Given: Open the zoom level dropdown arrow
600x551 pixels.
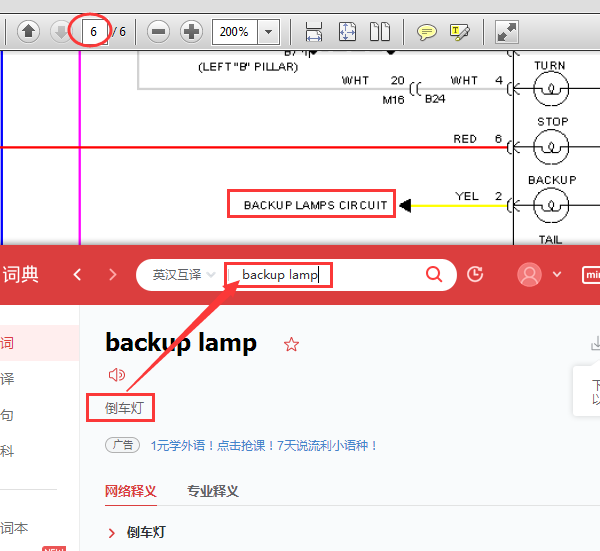Looking at the screenshot, I should [x=269, y=32].
